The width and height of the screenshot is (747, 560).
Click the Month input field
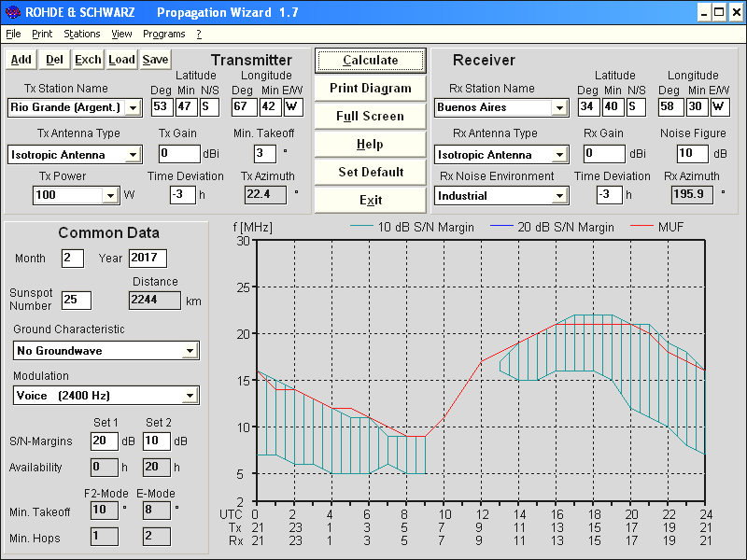(73, 259)
